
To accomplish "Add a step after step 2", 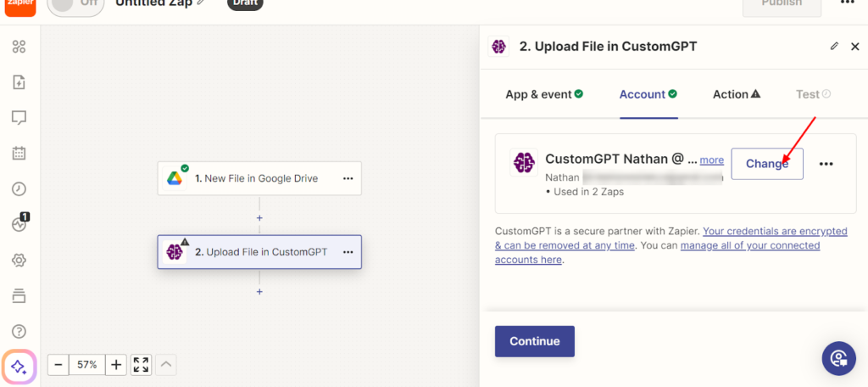I will tap(259, 292).
